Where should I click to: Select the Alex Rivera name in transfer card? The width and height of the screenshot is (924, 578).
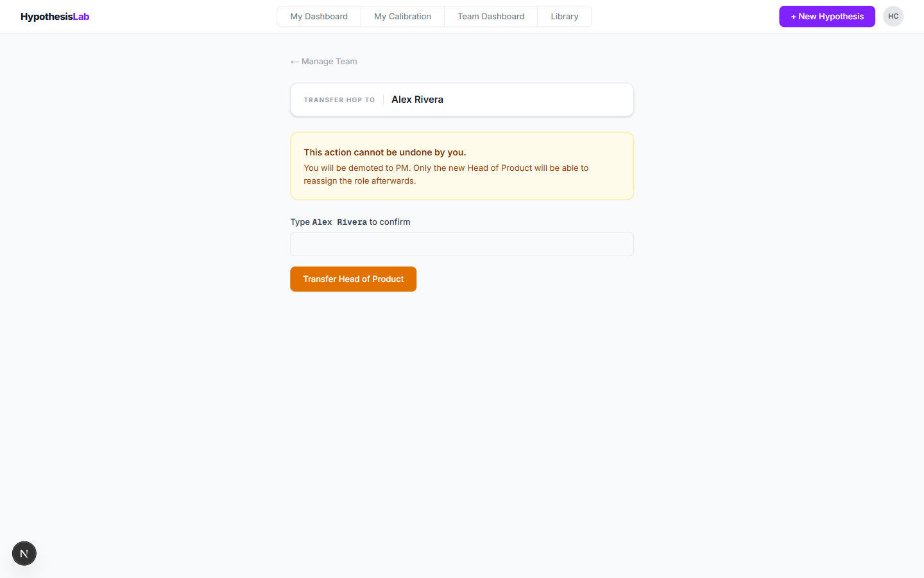(x=417, y=100)
